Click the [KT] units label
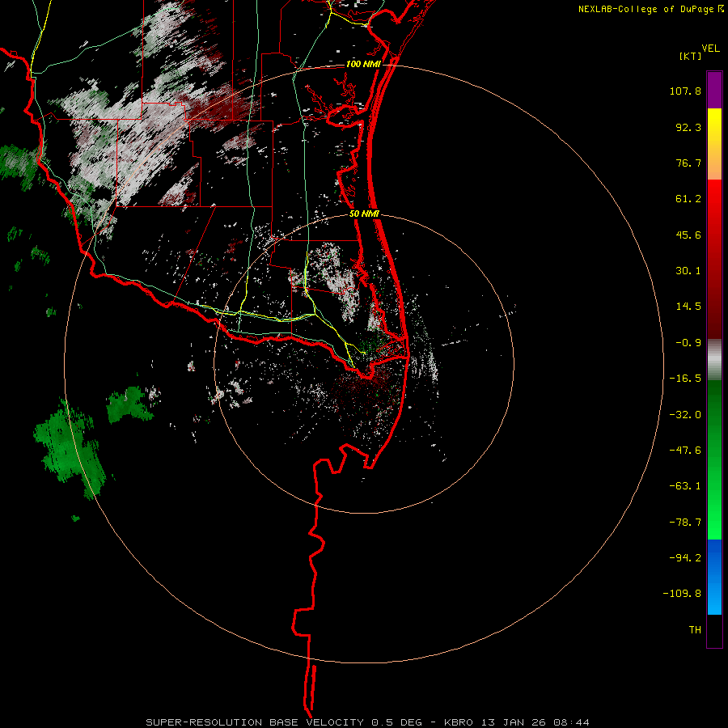 691,56
